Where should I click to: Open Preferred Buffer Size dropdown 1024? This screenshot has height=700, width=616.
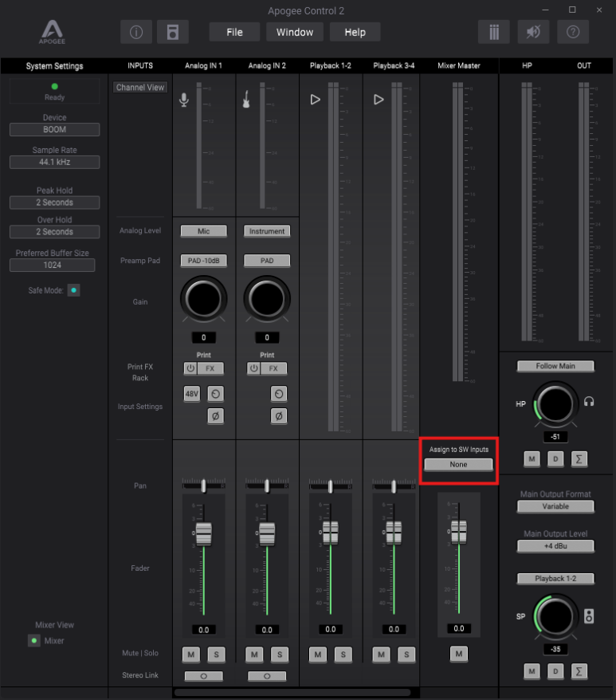[53, 265]
